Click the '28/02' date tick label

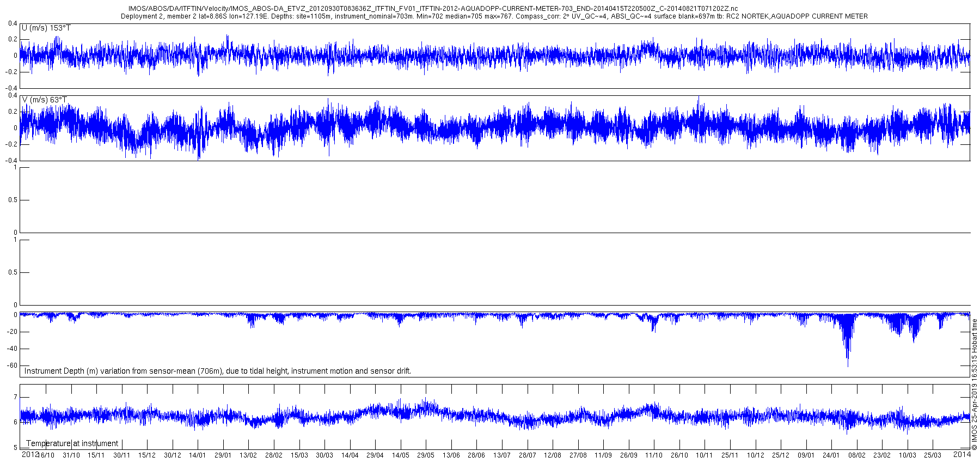274,455
